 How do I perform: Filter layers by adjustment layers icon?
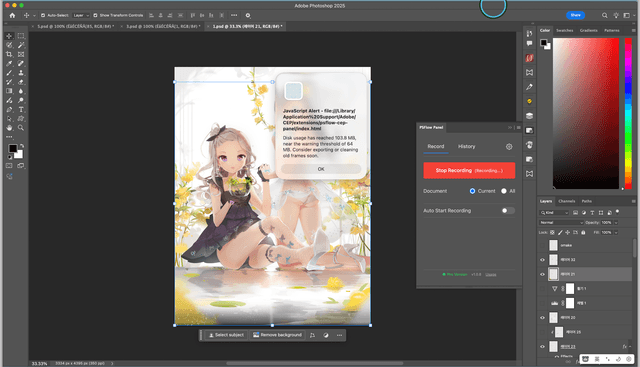pos(584,213)
